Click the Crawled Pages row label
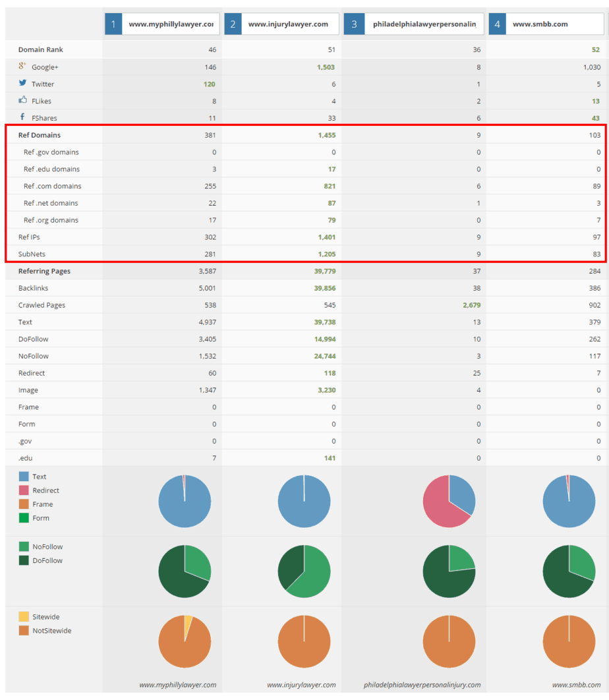Image resolution: width=609 pixels, height=700 pixels. [42, 305]
